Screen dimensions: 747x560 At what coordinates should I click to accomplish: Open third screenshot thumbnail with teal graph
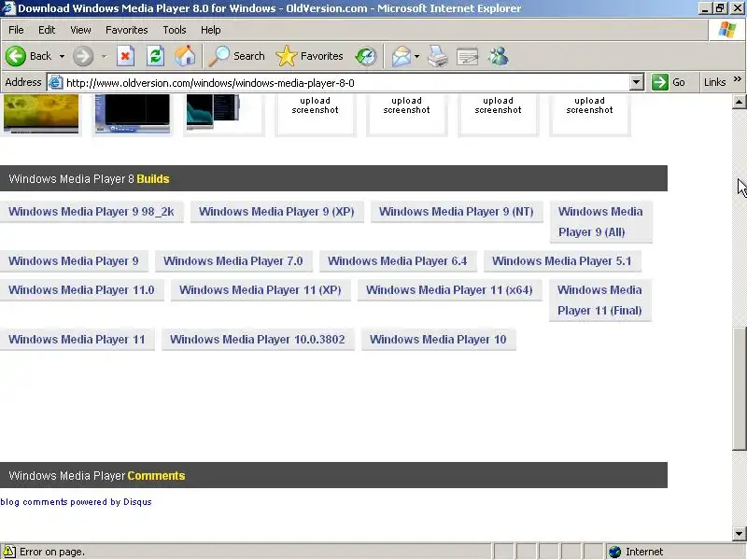click(213, 112)
